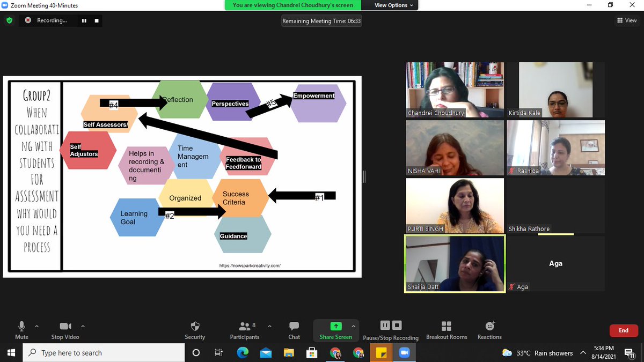Click the Guidance label on slide

(233, 236)
